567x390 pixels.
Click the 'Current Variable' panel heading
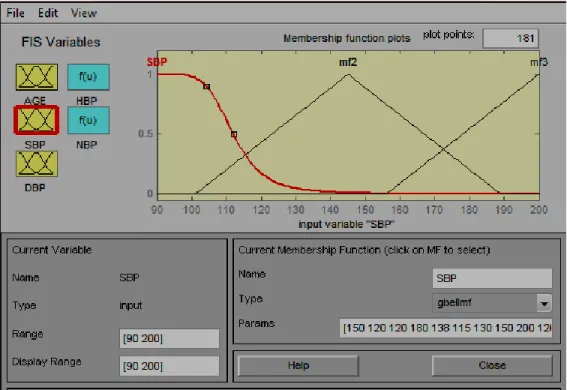coord(52,250)
